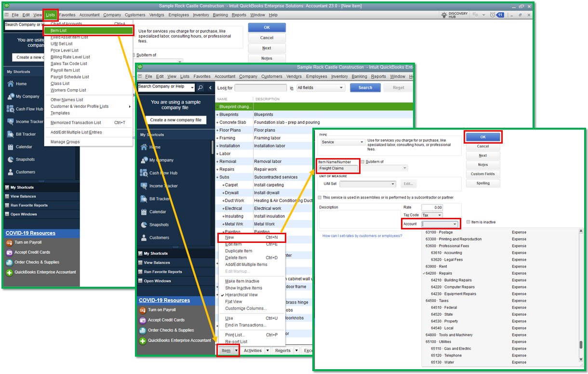Select the Concrete Slab item row
The image size is (588, 374).
(x=314, y=122)
